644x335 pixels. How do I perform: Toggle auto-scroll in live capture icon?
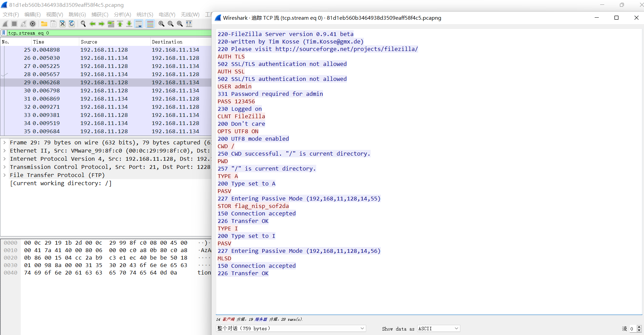139,24
